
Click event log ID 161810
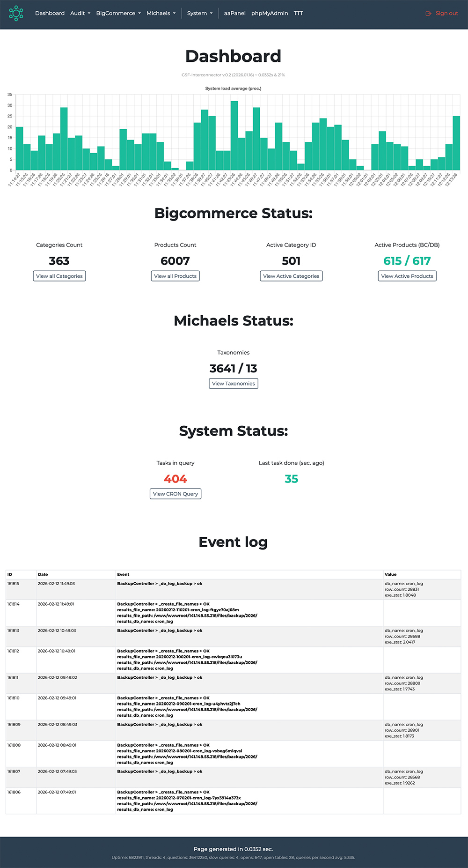click(13, 698)
